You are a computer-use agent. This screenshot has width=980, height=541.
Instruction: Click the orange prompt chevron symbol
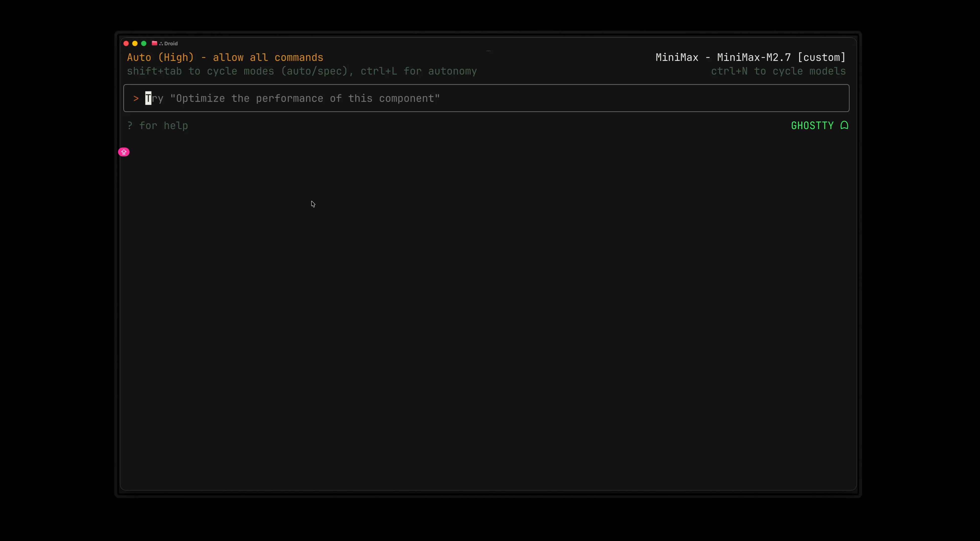[x=136, y=98]
